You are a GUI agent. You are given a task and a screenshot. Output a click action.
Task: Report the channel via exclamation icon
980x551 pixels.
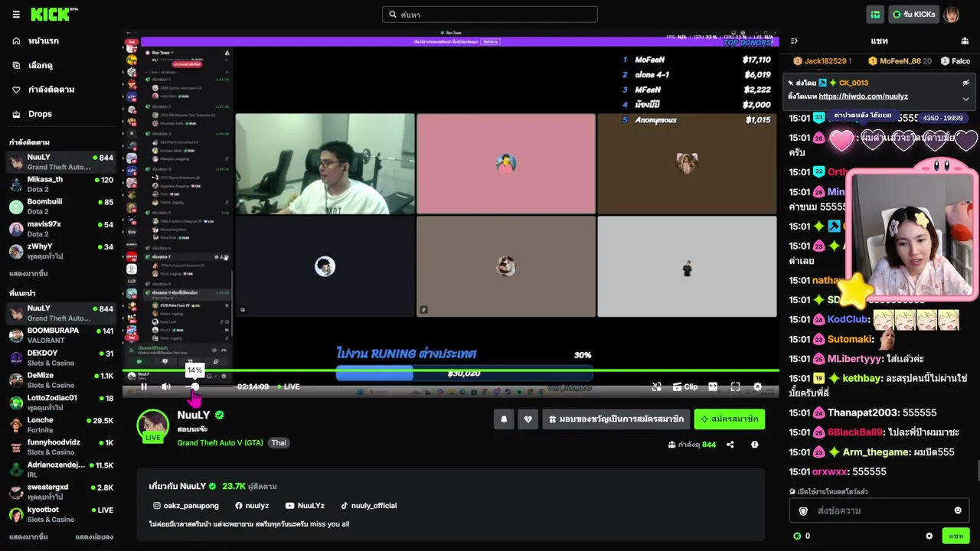point(755,445)
